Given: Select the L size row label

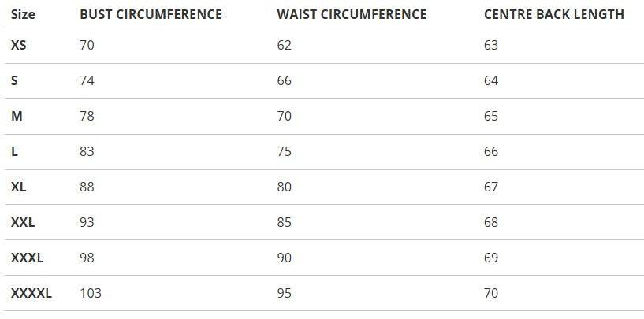Looking at the screenshot, I should pos(15,151).
